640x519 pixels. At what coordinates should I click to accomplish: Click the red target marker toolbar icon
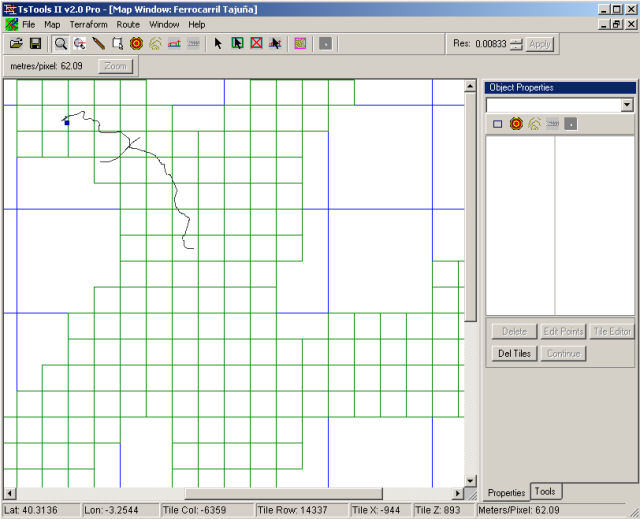pyautogui.click(x=136, y=44)
